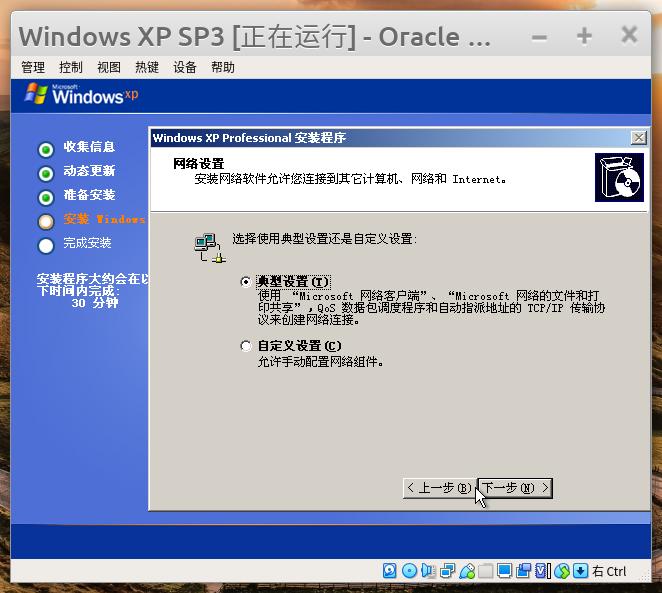Screen dimensions: 662x593
Task: Click the 网络设置 heading text
Action: [x=198, y=163]
